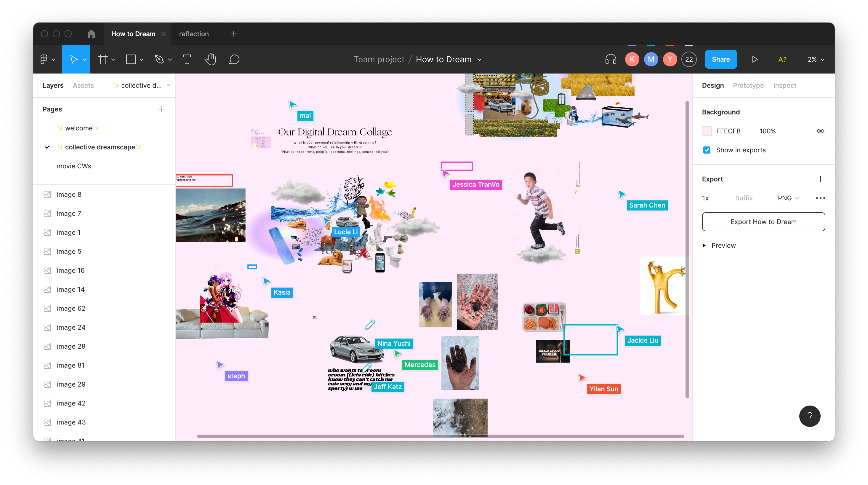
Task: Open the 2% zoom level dropdown
Action: 816,59
